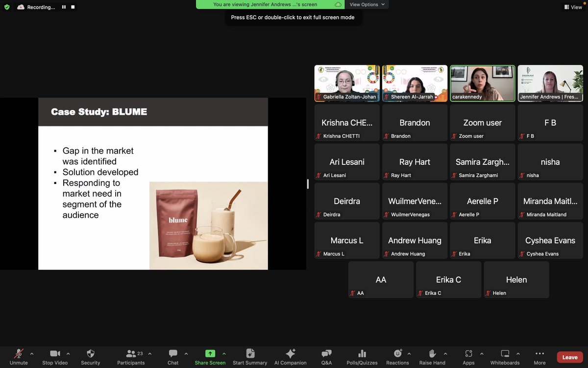Screen dimensions: 588x368
Task: Click 'Solution developed' bullet text
Action: [100, 172]
